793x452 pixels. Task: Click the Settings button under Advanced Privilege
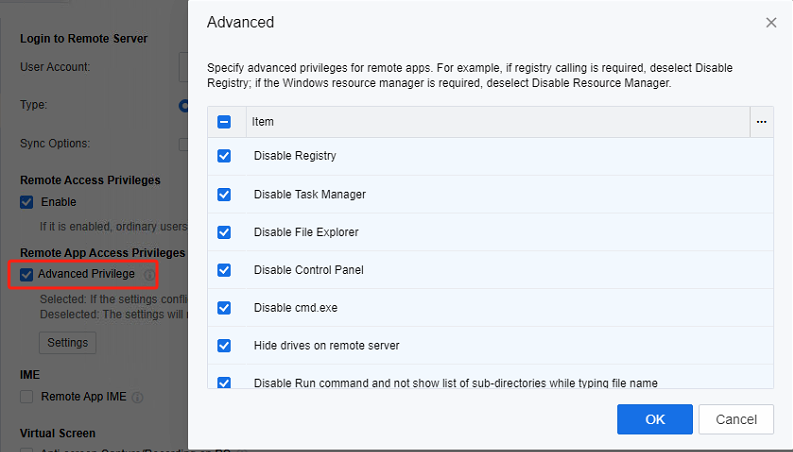[x=68, y=343]
